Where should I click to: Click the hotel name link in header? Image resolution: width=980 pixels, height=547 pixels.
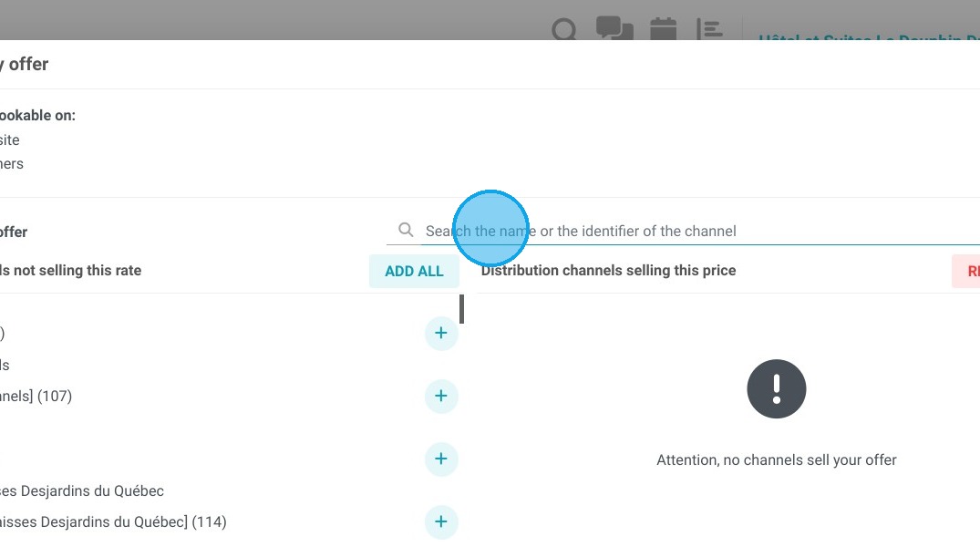(x=869, y=37)
